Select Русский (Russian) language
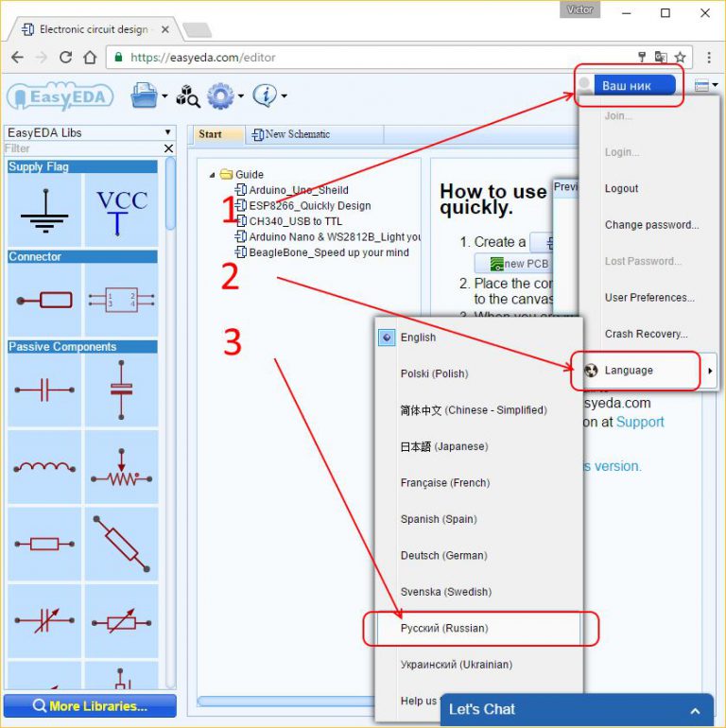 pyautogui.click(x=479, y=628)
